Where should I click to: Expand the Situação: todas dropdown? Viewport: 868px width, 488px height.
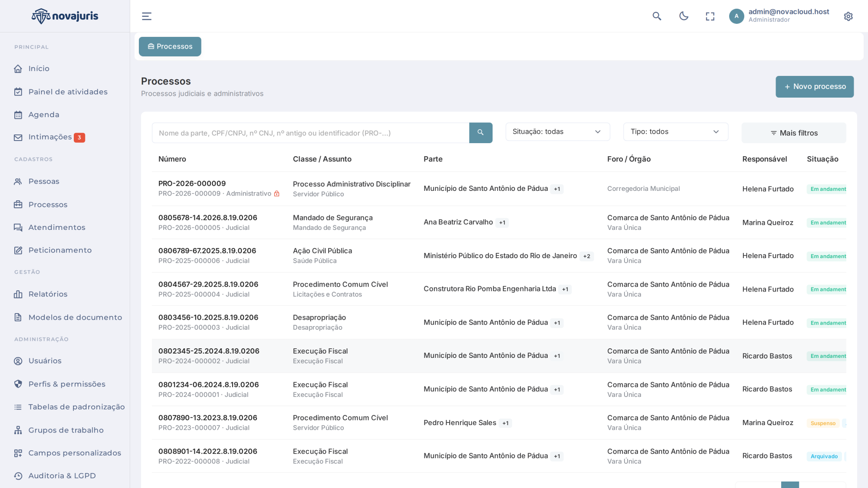click(x=558, y=132)
